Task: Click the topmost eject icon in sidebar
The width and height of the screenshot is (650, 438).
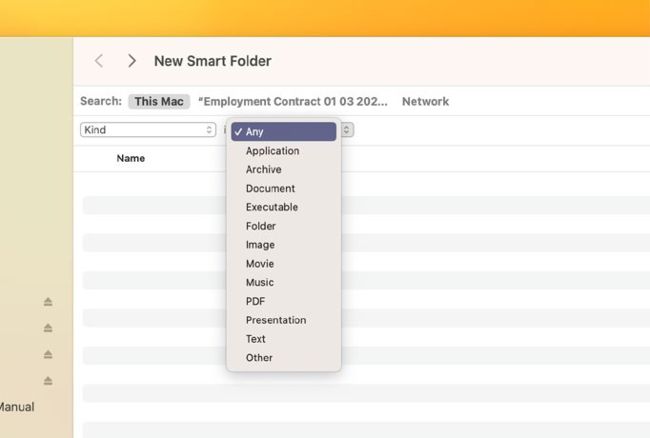Action: tap(48, 302)
